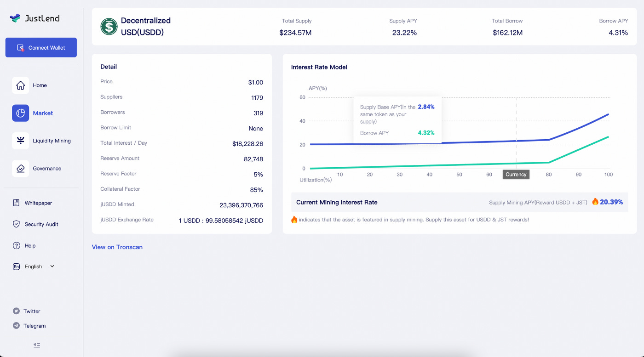Screen dimensions: 644x357
Task: Click the Suppliers count 1179
Action: pos(257,98)
